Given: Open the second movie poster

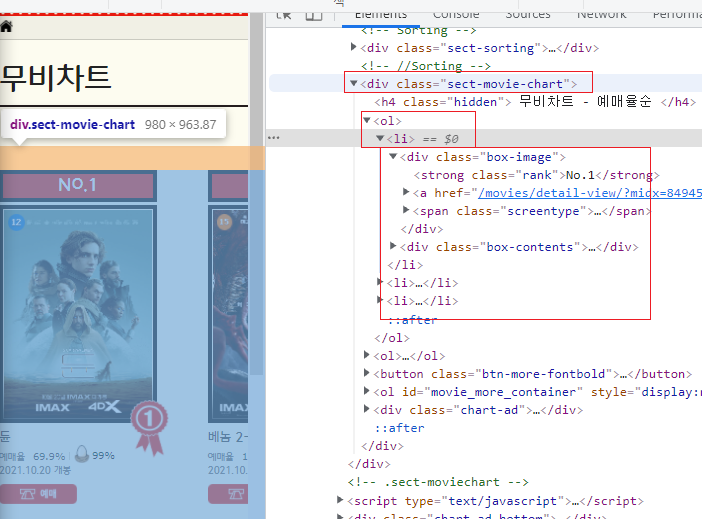Looking at the screenshot, I should tap(228, 315).
